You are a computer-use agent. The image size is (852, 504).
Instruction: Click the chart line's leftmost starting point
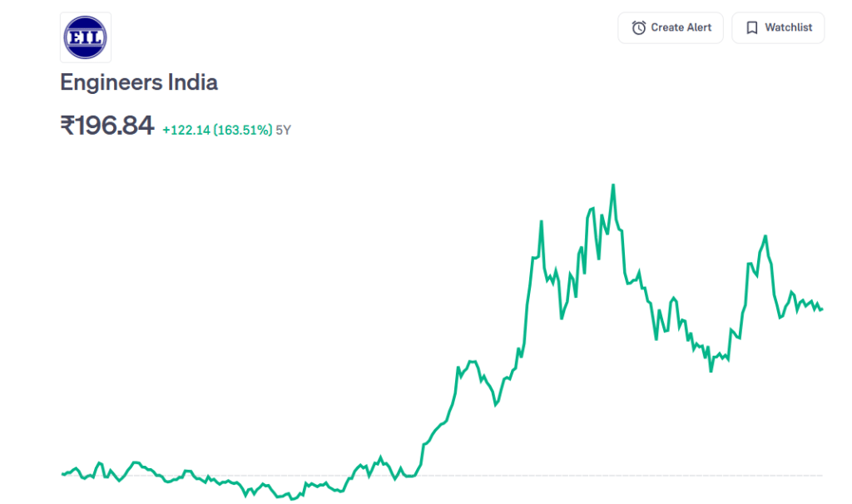62,474
